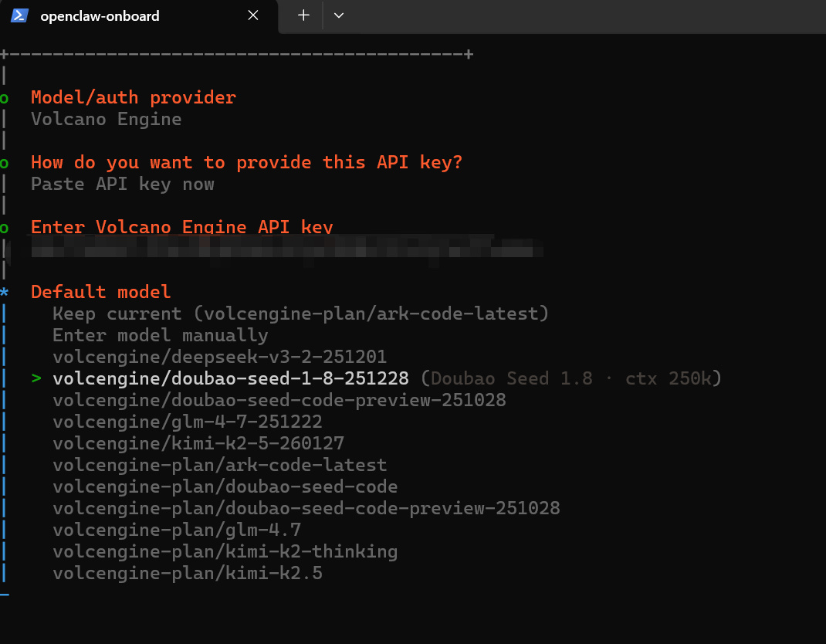The image size is (826, 644).
Task: Click the green selection arrow marker
Action: 36,378
